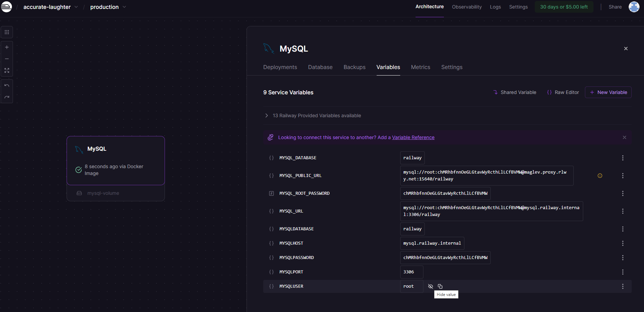
Task: Open the MySQL service Settings tab
Action: [452, 67]
